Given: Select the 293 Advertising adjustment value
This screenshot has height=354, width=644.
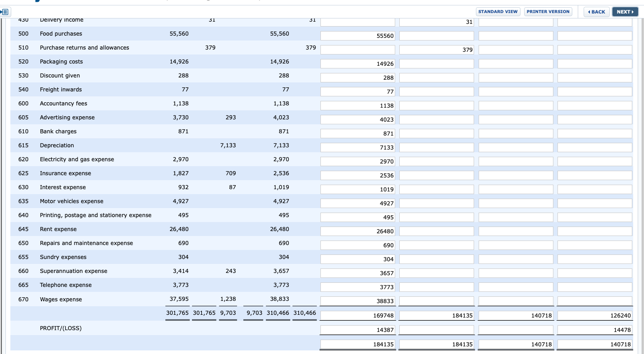Looking at the screenshot, I should click(x=231, y=118).
